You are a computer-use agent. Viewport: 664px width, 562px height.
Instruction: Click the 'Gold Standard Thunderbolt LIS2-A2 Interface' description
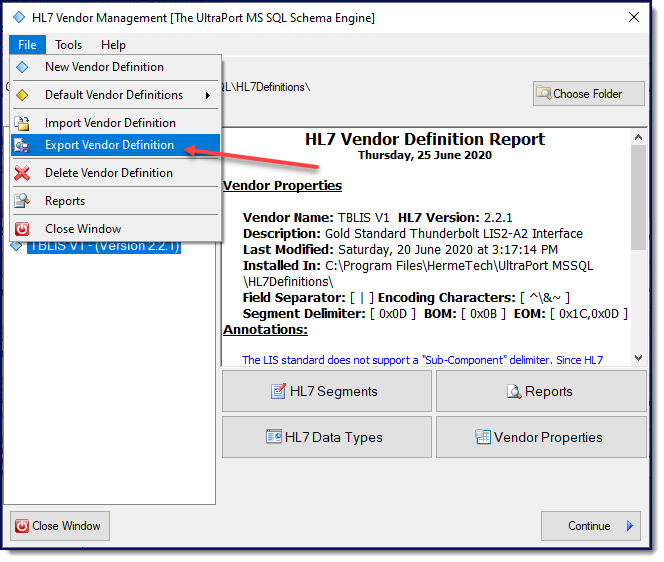coord(454,234)
